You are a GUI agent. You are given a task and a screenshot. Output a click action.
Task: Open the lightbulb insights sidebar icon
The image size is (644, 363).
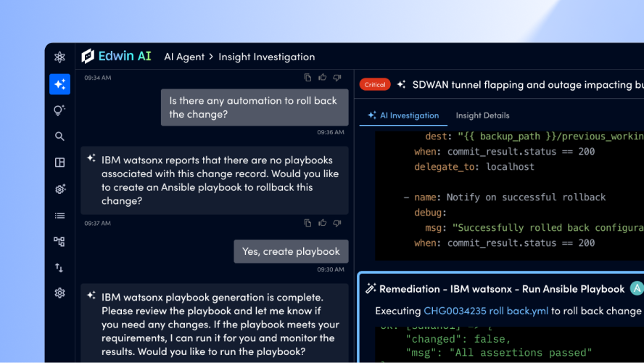coord(59,110)
